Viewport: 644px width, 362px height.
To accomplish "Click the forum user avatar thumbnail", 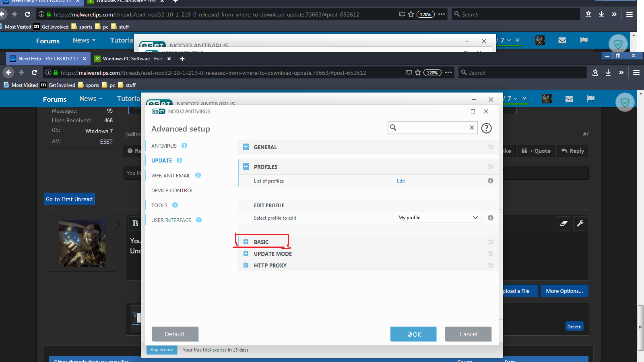I will (x=83, y=243).
